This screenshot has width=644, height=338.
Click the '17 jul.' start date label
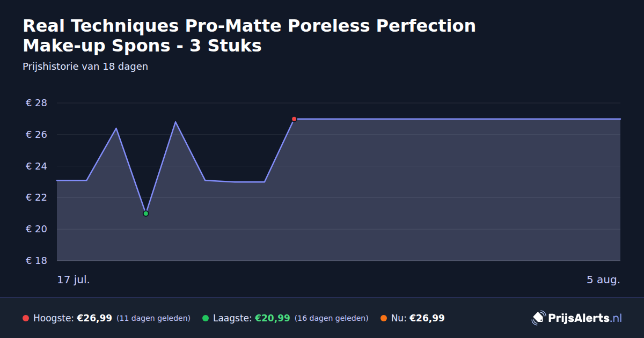coord(74,280)
